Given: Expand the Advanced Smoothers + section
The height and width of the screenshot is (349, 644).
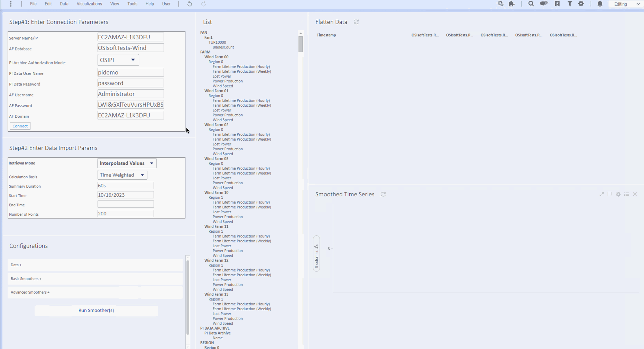Looking at the screenshot, I should tap(95, 292).
